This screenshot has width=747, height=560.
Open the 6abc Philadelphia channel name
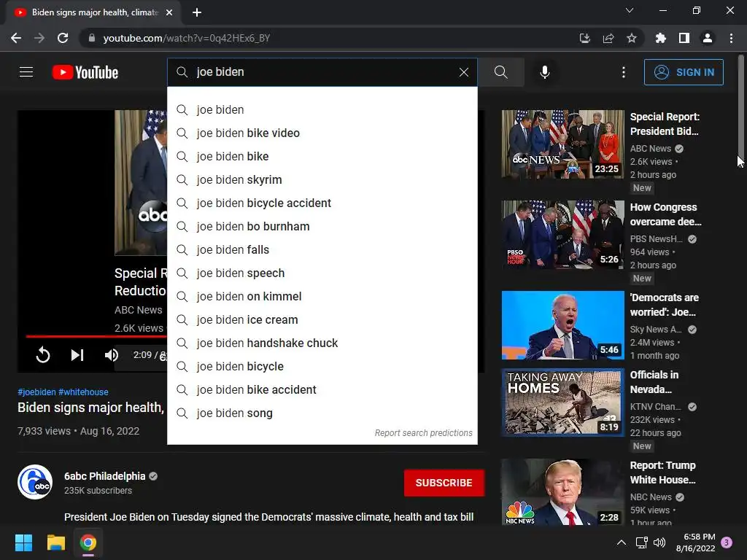104,476
